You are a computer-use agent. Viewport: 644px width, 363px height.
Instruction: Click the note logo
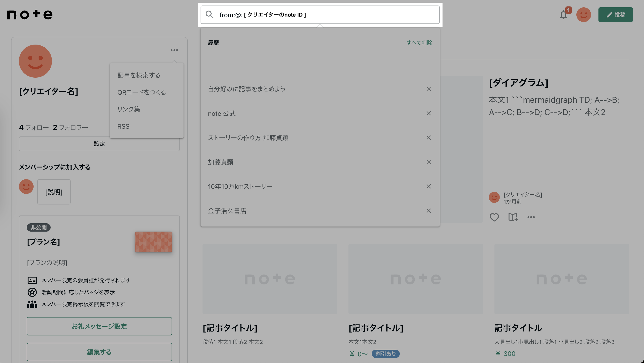coord(30,15)
